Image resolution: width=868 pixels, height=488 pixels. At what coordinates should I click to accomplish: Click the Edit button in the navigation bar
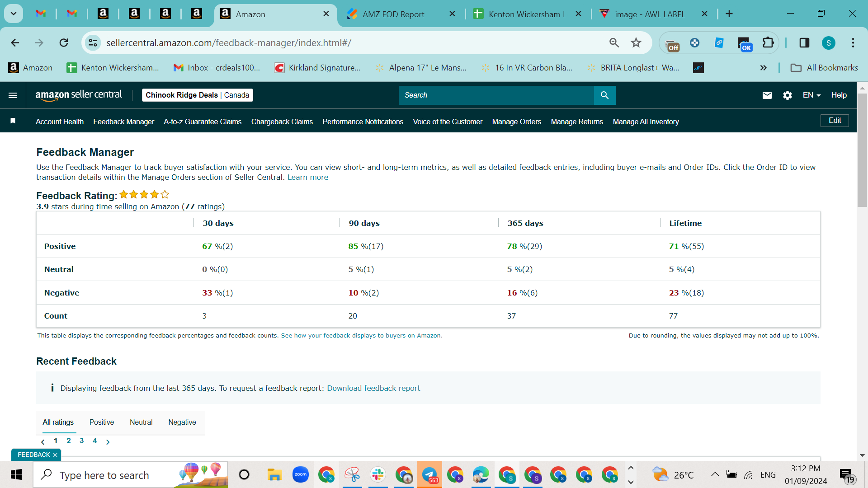[835, 121]
